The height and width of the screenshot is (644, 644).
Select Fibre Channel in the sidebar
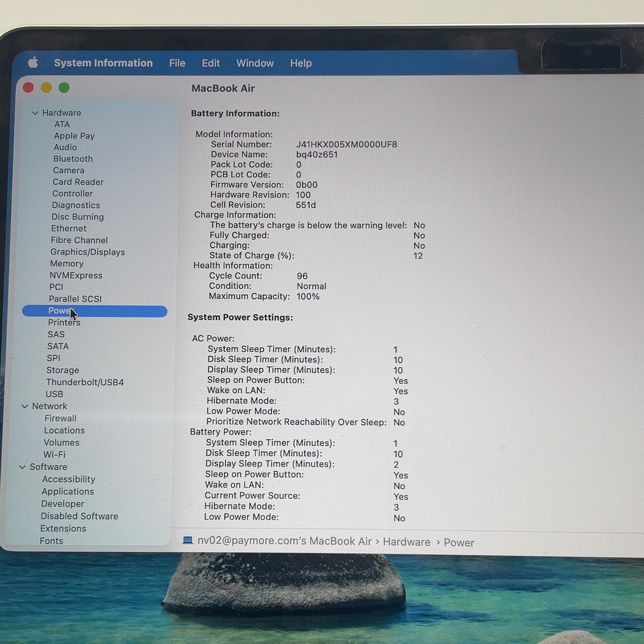pos(79,240)
